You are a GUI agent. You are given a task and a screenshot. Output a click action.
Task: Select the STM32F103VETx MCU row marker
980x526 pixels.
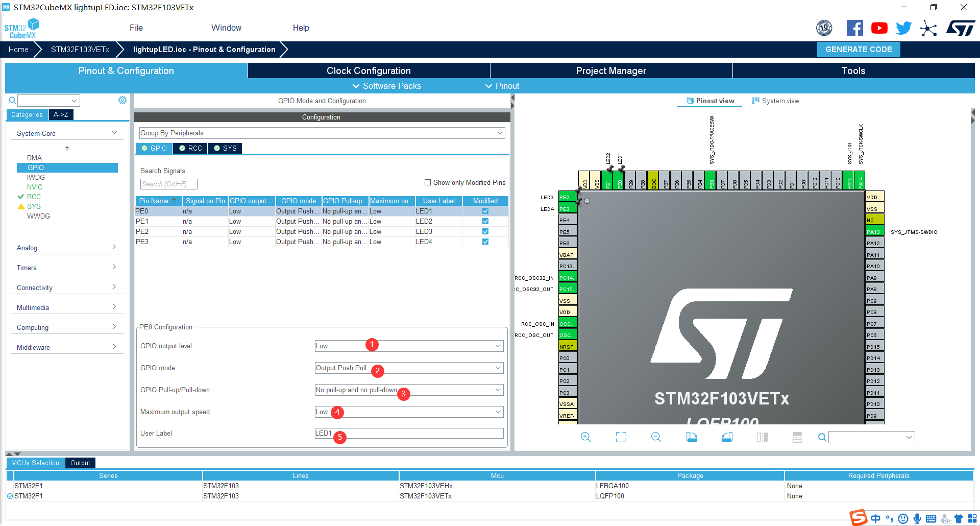click(x=10, y=496)
